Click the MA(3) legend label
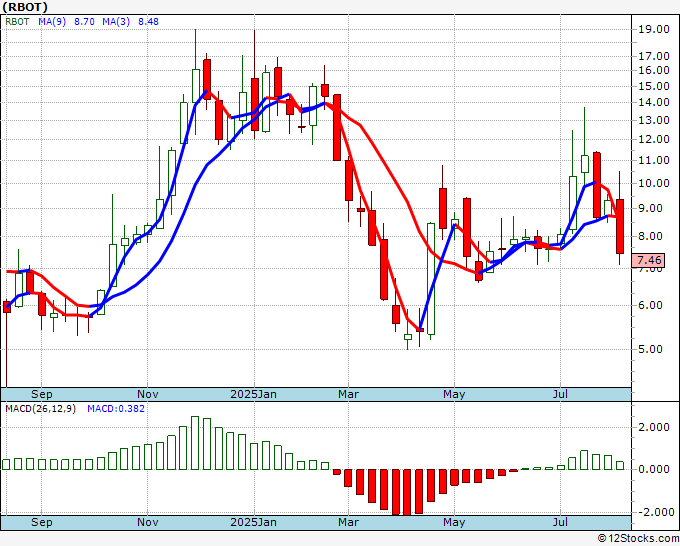This screenshot has height=546, width=680. click(116, 22)
